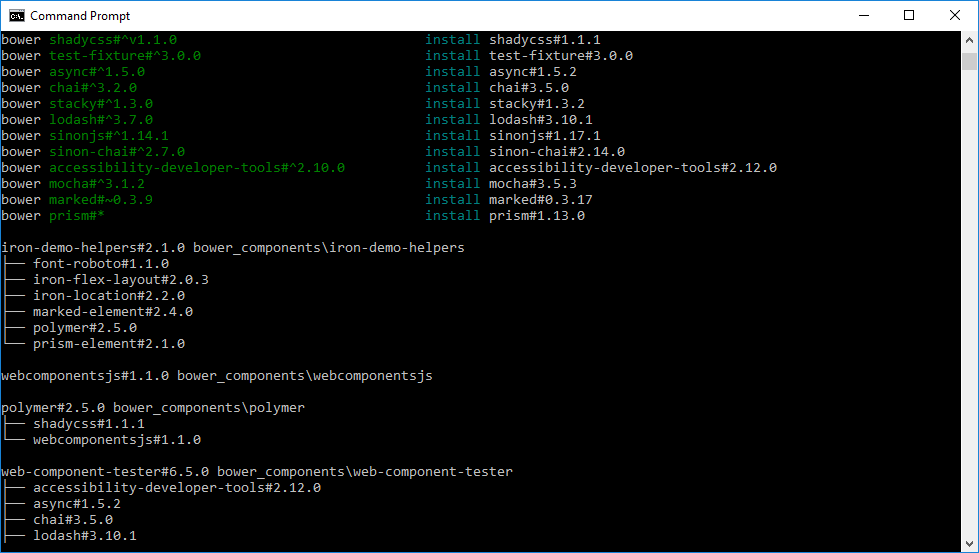This screenshot has width=979, height=553.
Task: Maximize the Command Prompt window
Action: (x=909, y=15)
